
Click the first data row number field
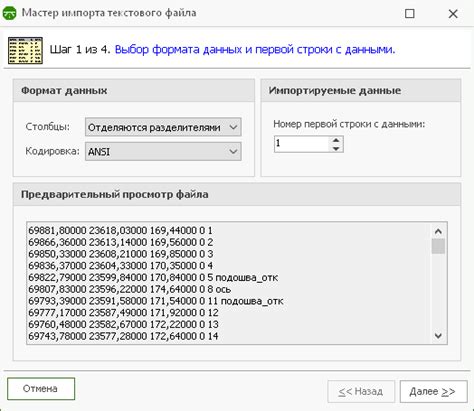pyautogui.click(x=302, y=144)
